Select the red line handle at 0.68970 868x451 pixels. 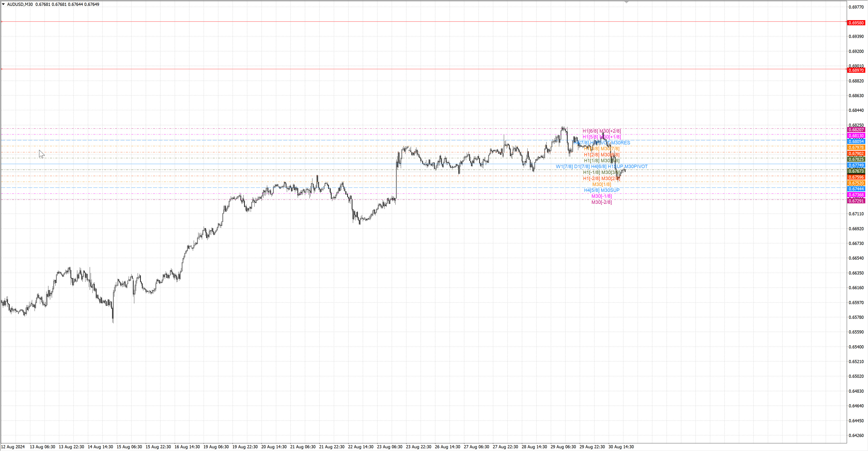pos(2,69)
